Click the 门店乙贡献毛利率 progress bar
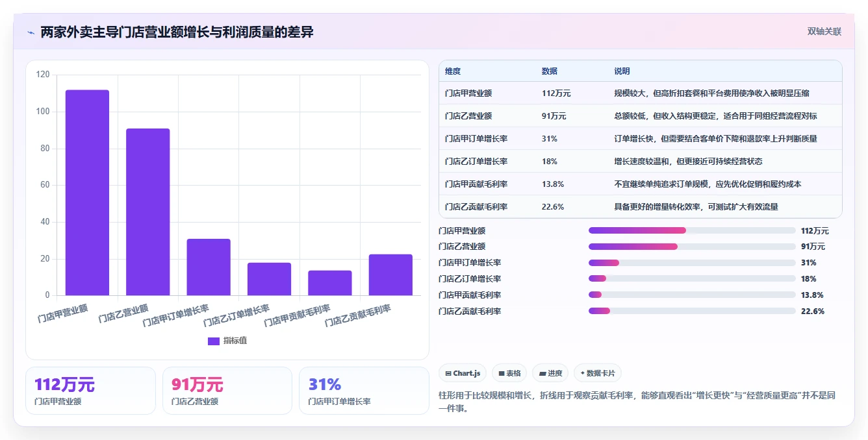 pyautogui.click(x=692, y=312)
